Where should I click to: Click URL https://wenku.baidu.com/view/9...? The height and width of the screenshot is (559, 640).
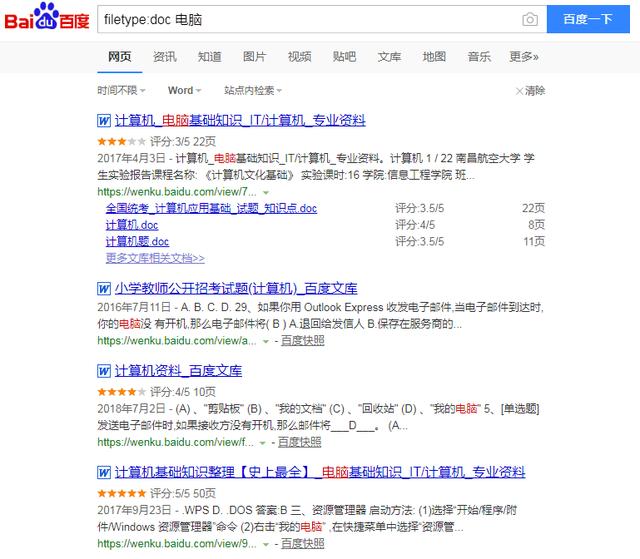click(177, 543)
